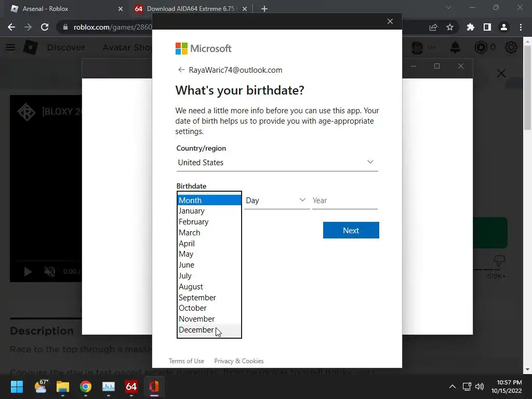The width and height of the screenshot is (532, 399).
Task: Go back using arrow beside email address
Action: [x=181, y=70]
